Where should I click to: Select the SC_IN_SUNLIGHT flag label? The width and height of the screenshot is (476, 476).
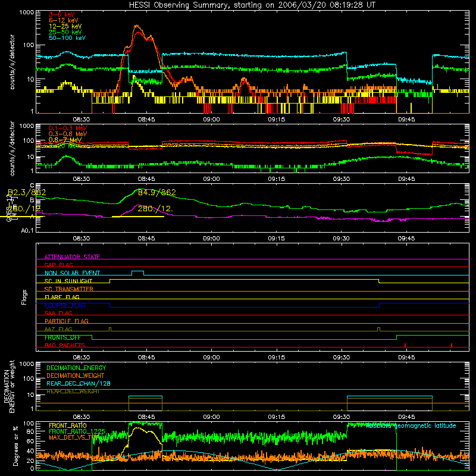[68, 281]
